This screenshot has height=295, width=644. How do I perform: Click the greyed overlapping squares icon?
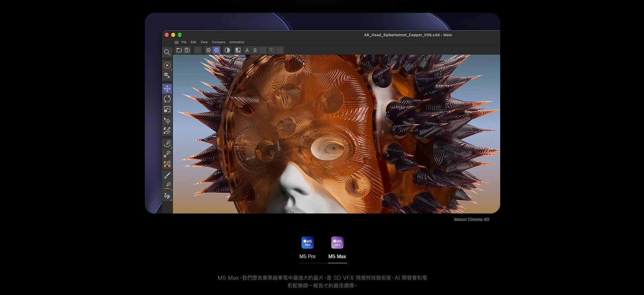pos(272,50)
